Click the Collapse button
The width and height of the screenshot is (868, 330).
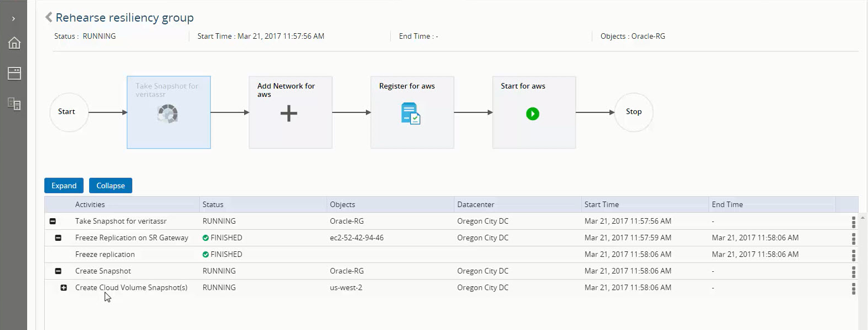(x=110, y=185)
